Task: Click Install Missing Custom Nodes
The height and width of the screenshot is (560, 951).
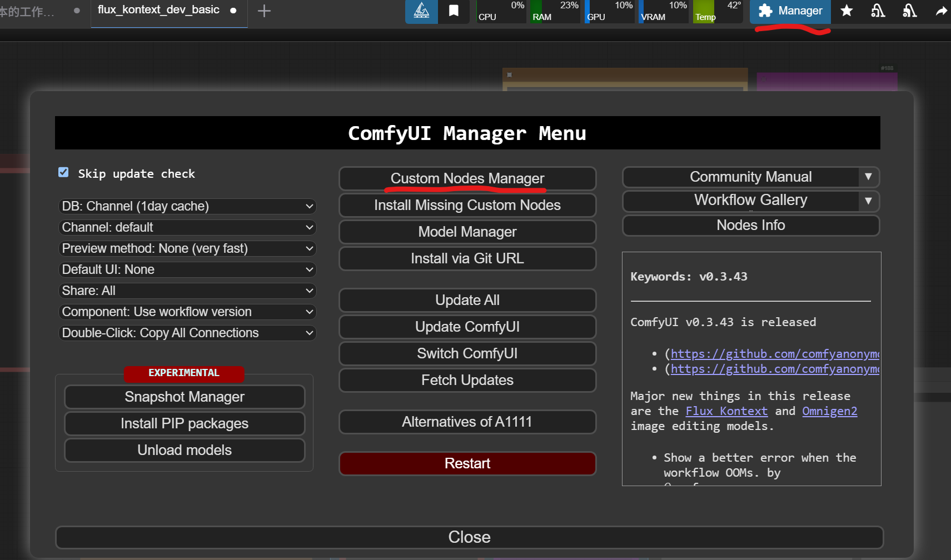Action: [x=467, y=205]
